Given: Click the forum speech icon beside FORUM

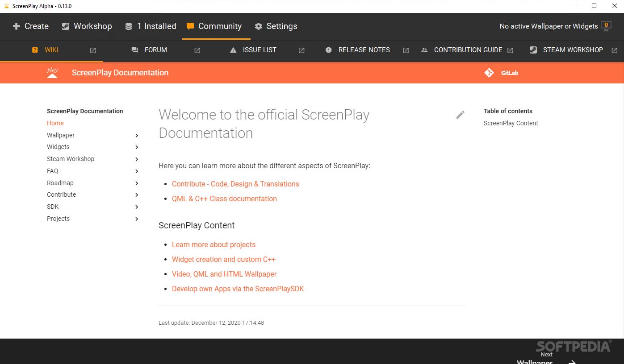Looking at the screenshot, I should 135,50.
